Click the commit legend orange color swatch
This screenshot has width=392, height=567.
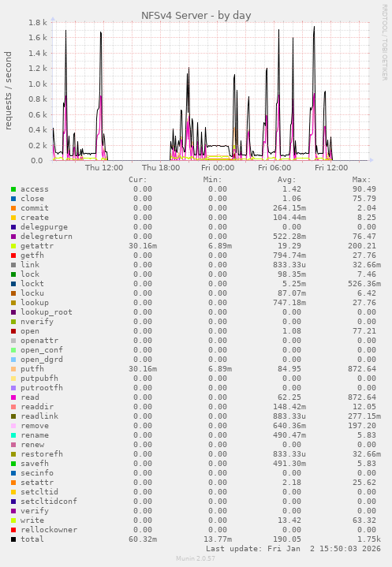pos(13,208)
